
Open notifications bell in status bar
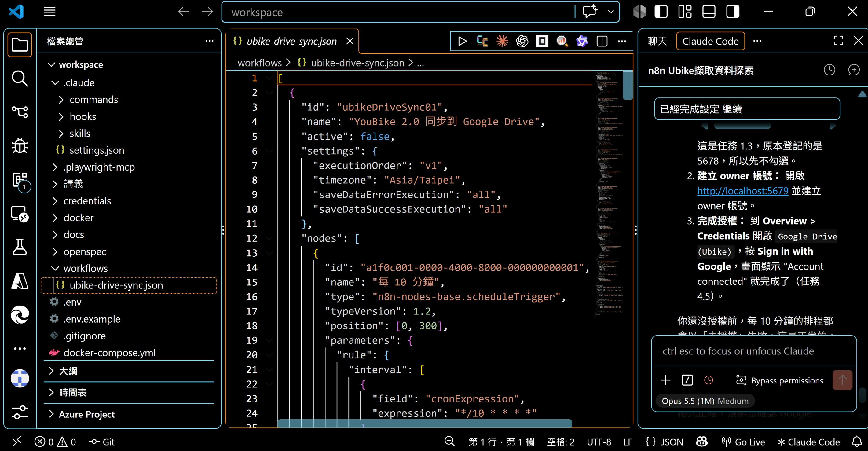(857, 442)
